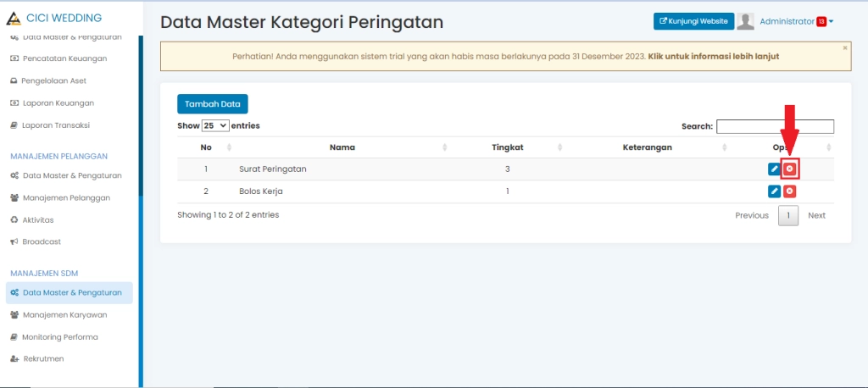
Task: Dismiss the trial warning banner
Action: point(844,48)
